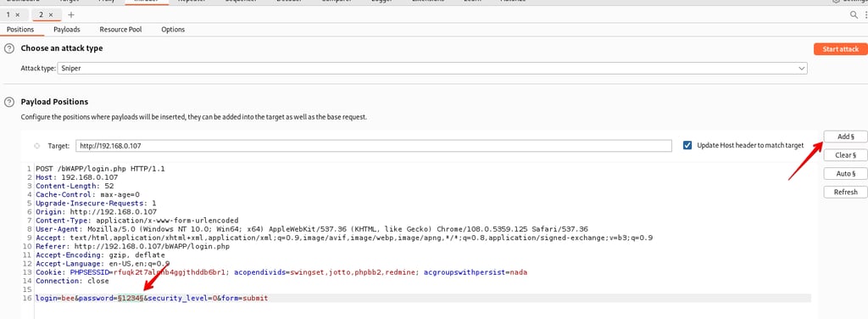The width and height of the screenshot is (868, 319).
Task: Click the Connection: close line
Action: point(72,281)
